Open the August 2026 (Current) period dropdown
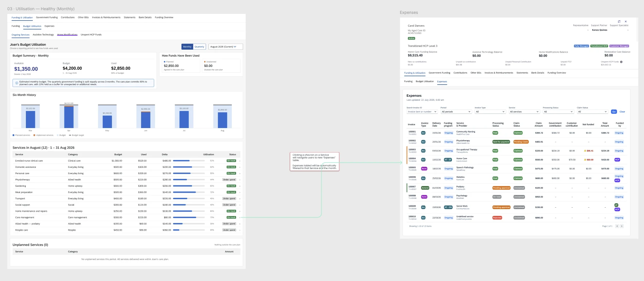This screenshot has width=644, height=281. (x=226, y=47)
